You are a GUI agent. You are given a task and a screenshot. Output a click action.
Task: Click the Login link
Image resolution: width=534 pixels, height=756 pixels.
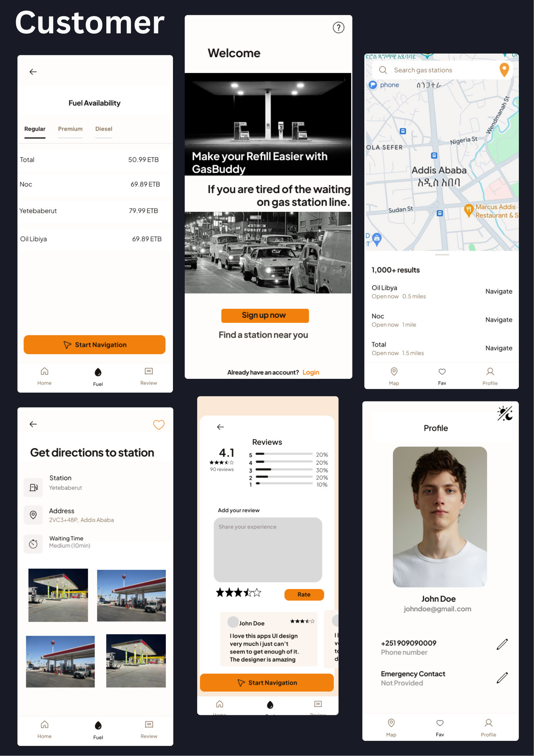pyautogui.click(x=311, y=372)
